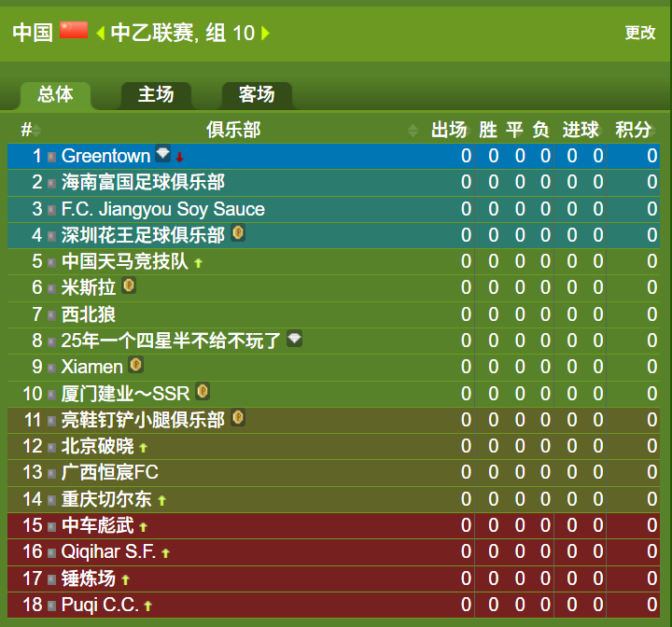The width and height of the screenshot is (672, 627).
Task: Open the Qiqihar S.F. club link
Action: pyautogui.click(x=108, y=552)
